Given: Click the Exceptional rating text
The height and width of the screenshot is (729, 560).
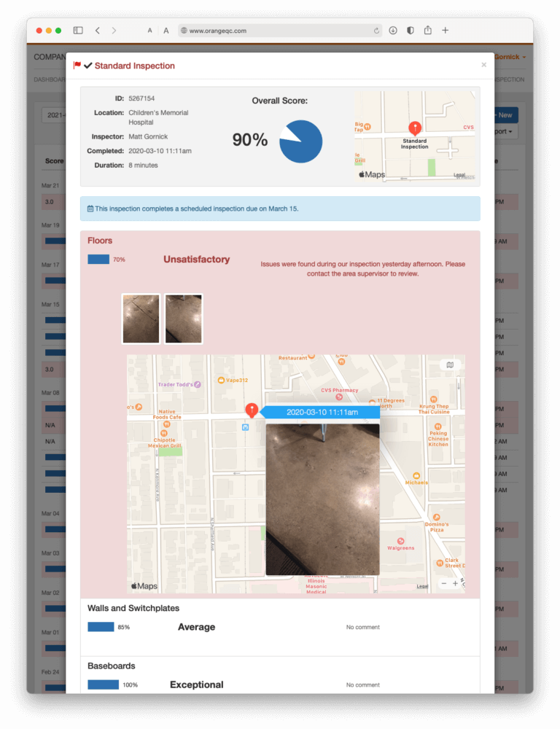Looking at the screenshot, I should 197,685.
